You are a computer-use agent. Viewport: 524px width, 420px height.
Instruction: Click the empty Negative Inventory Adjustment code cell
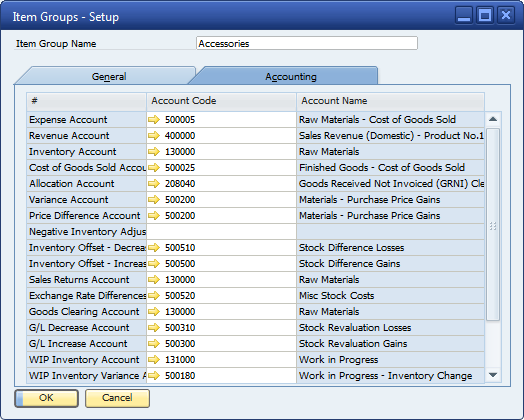click(221, 232)
